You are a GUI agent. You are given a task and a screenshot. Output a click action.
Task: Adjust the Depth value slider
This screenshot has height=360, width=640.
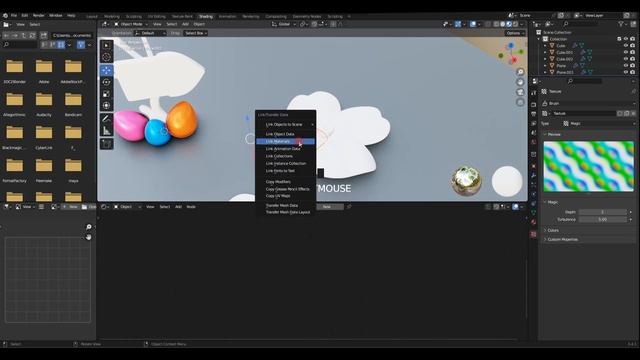click(603, 212)
